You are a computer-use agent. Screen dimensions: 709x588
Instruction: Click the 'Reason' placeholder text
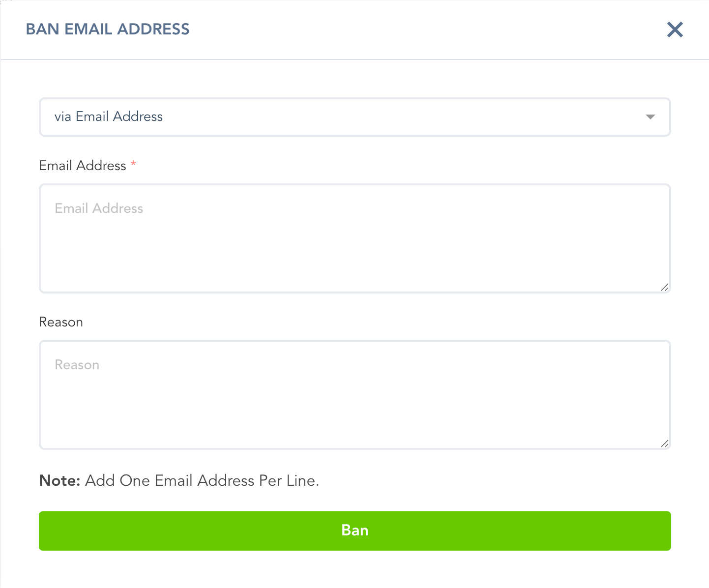77,365
